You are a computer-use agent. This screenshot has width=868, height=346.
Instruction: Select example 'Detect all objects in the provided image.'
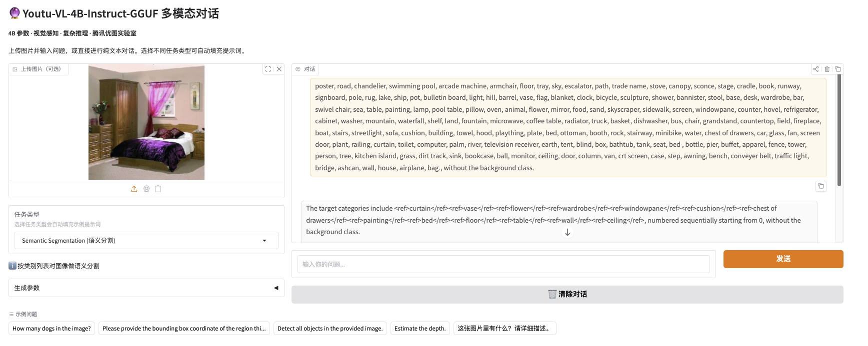coord(330,329)
